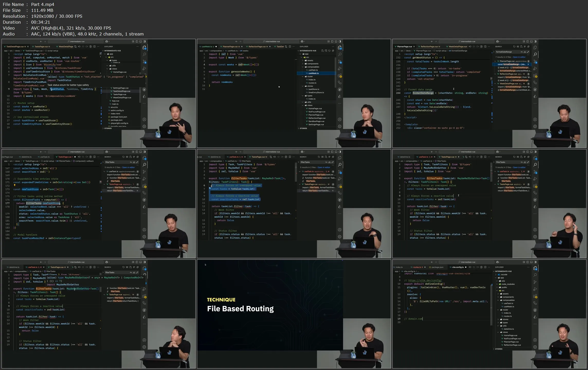Select routes.ts tab in vite.config.ts thumbnail
Viewport: 588px width, 370px height.
(x=418, y=267)
